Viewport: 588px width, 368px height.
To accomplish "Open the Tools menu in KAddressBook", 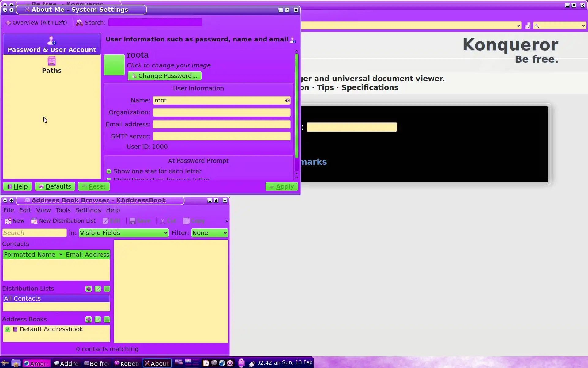I will 63,210.
